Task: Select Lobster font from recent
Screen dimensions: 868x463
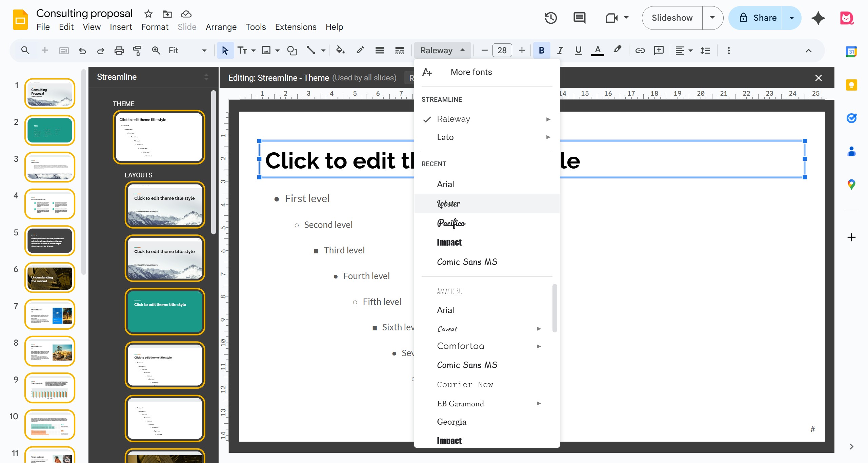Action: tap(487, 204)
